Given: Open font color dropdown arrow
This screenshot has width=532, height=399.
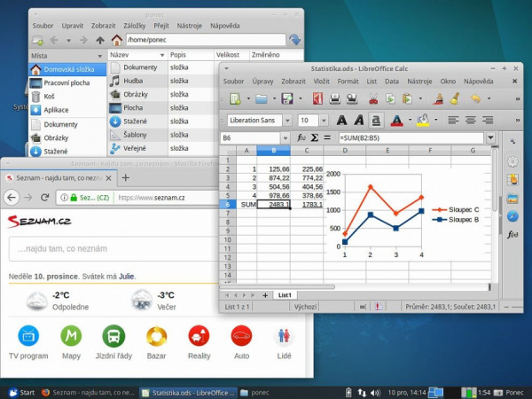Looking at the screenshot, I should 410,120.
